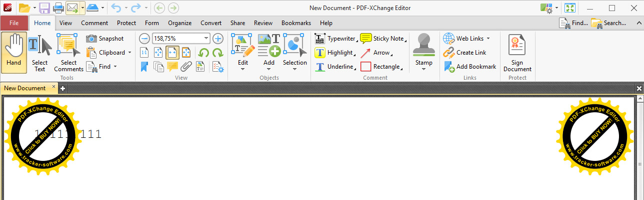The height and width of the screenshot is (200, 644).
Task: Open the File menu
Action: pyautogui.click(x=14, y=23)
